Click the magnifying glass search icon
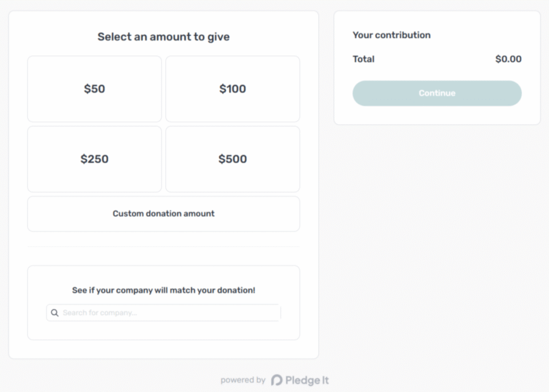 coord(54,313)
